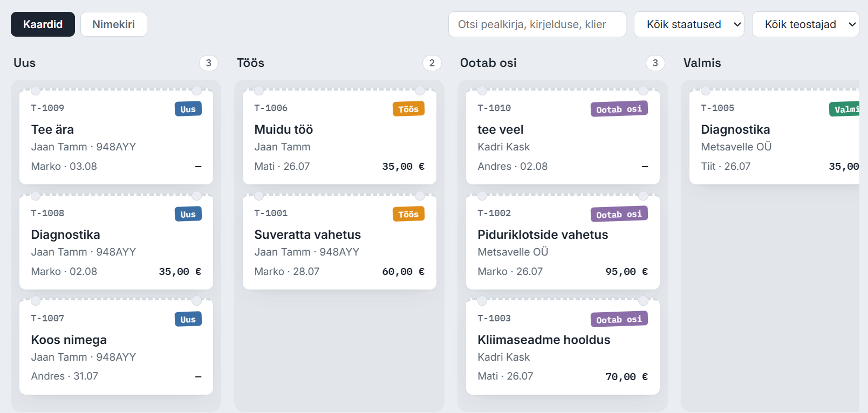This screenshot has height=413, width=868.
Task: Click the Otsi pealkirja search field
Action: pos(537,24)
